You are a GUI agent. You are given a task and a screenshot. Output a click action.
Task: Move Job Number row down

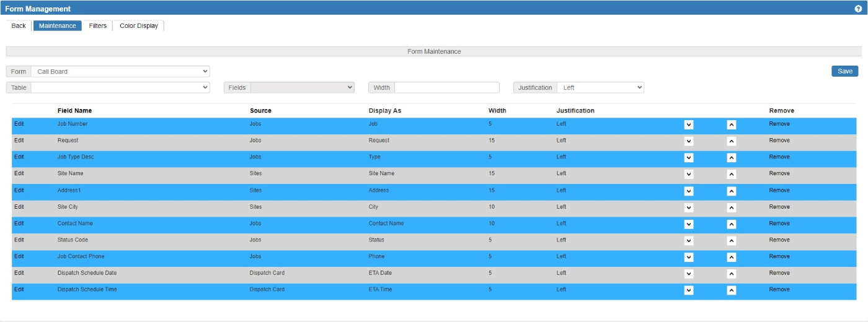coord(688,124)
